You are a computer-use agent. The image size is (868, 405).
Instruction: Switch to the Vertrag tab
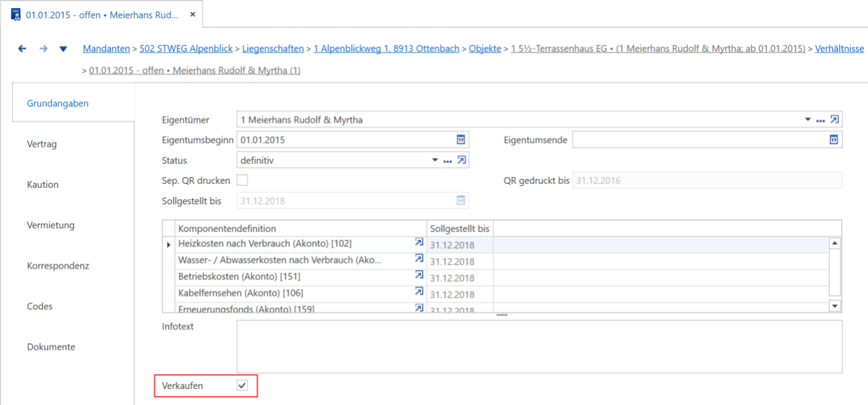point(41,144)
